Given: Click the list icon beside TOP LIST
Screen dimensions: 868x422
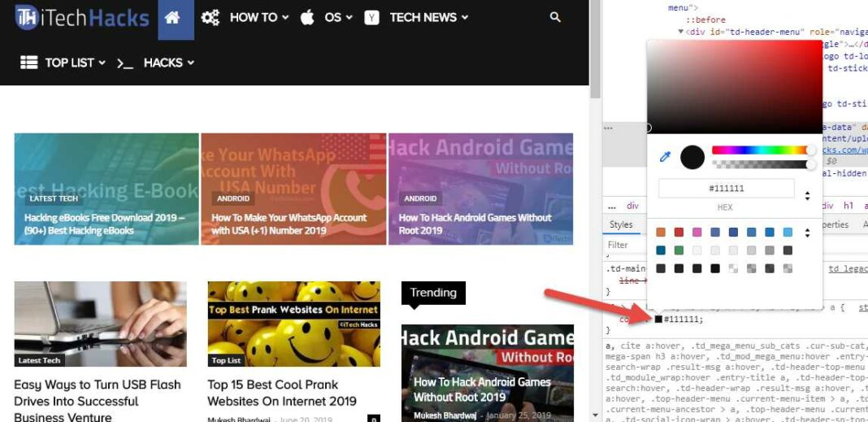Looking at the screenshot, I should tap(28, 63).
